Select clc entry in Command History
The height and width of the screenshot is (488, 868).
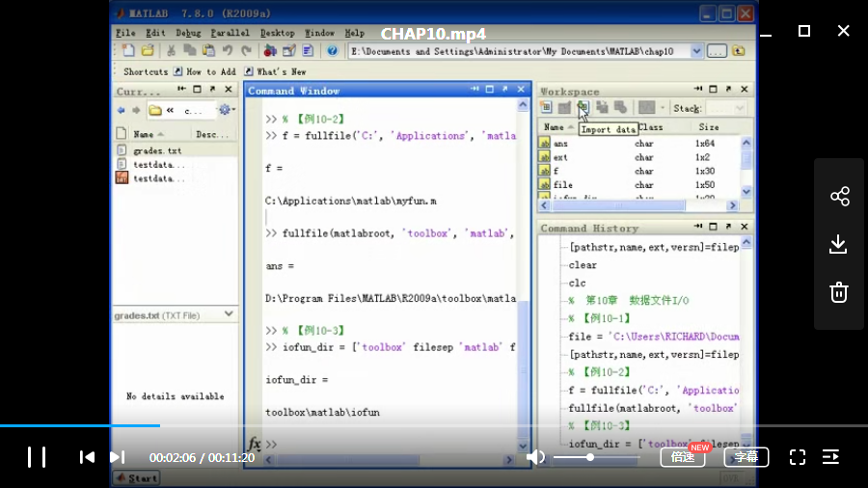pos(577,283)
